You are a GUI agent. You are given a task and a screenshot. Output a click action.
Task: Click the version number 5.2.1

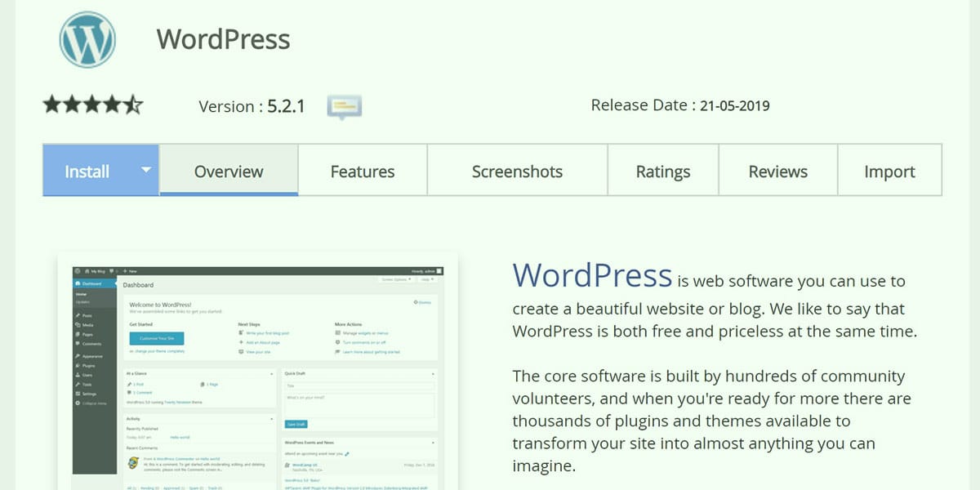tap(286, 106)
